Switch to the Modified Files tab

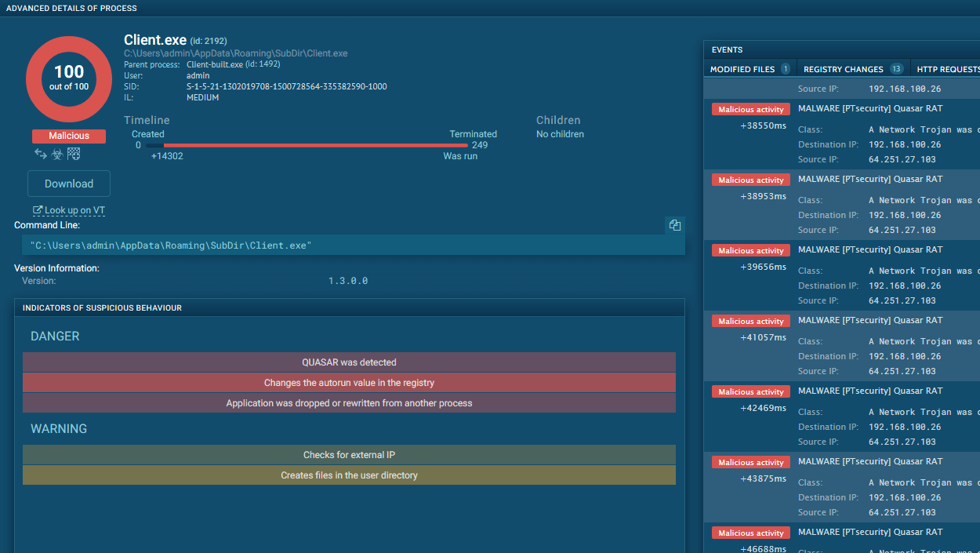[742, 69]
